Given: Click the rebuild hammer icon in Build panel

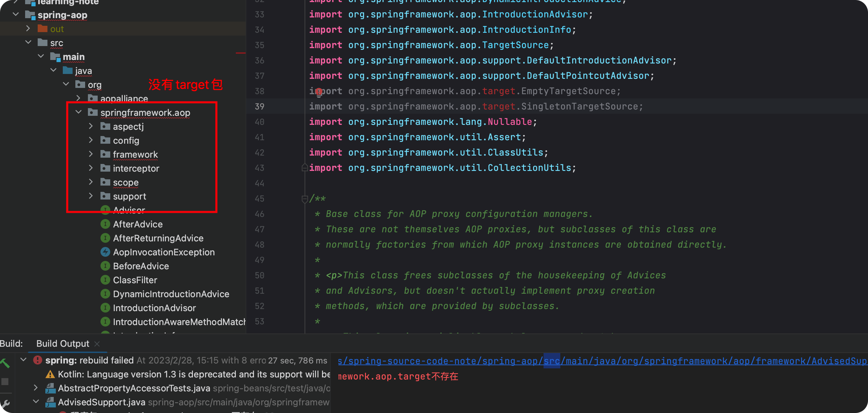Looking at the screenshot, I should tap(5, 363).
